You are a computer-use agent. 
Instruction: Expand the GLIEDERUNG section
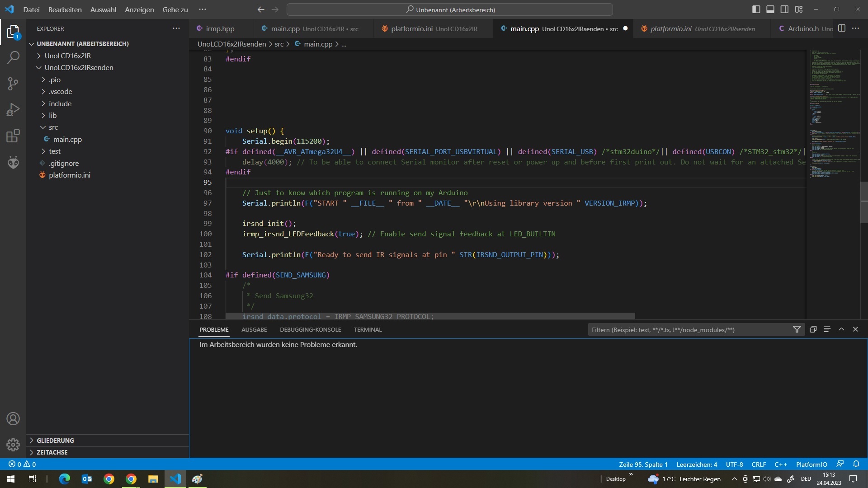tap(55, 440)
